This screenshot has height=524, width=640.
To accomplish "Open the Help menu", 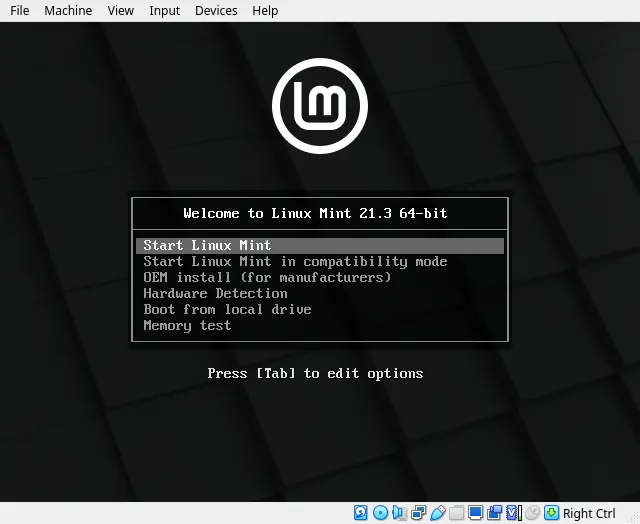I will (x=265, y=11).
